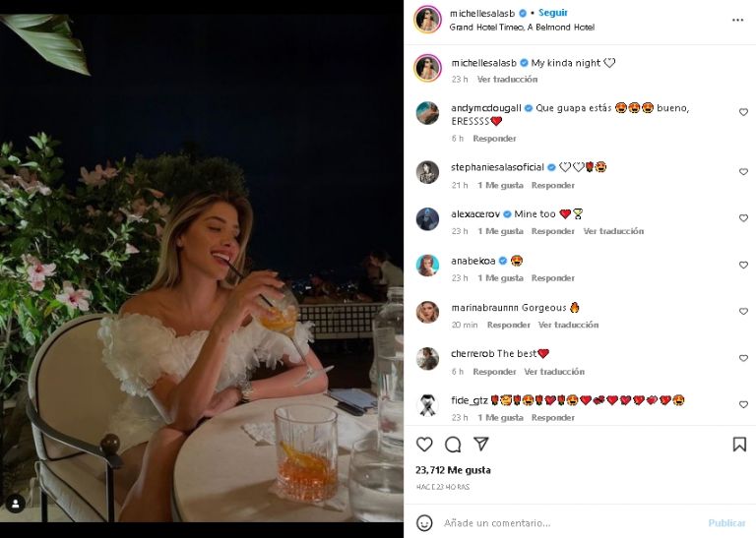Save post with bookmark icon
756x538 pixels.
coord(739,445)
